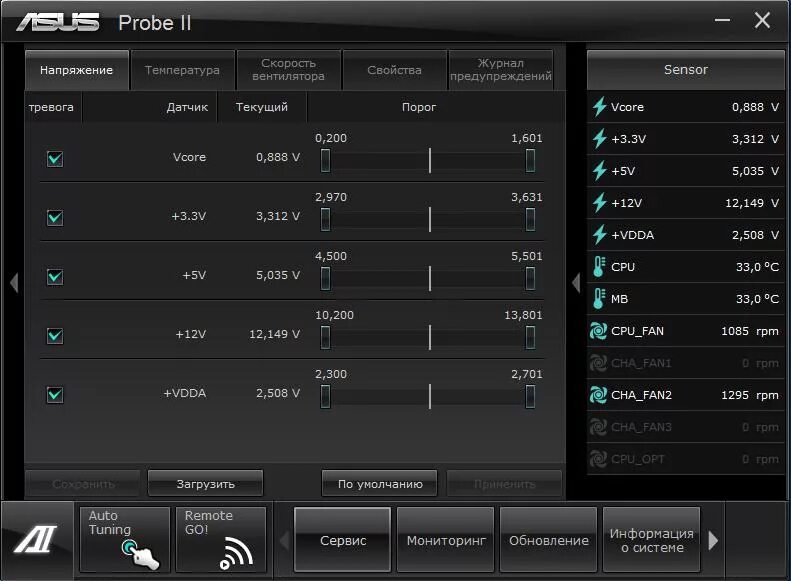Switch to the Температура tab

pyautogui.click(x=182, y=70)
